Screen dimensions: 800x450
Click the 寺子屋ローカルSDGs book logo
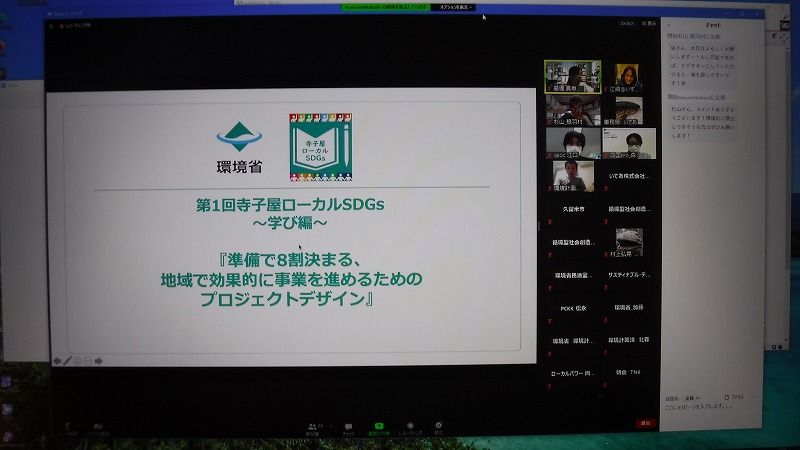(x=320, y=147)
